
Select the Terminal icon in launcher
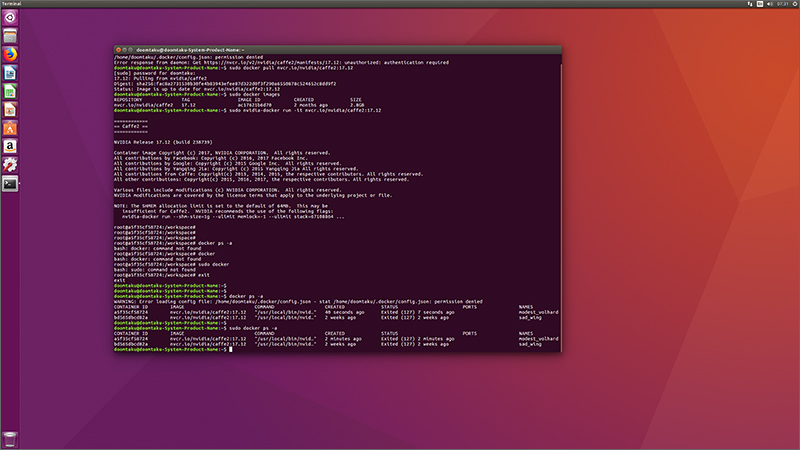(x=10, y=184)
